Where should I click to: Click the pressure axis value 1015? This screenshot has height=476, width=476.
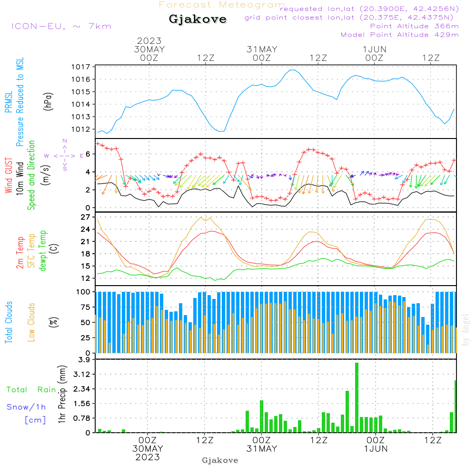pos(81,92)
